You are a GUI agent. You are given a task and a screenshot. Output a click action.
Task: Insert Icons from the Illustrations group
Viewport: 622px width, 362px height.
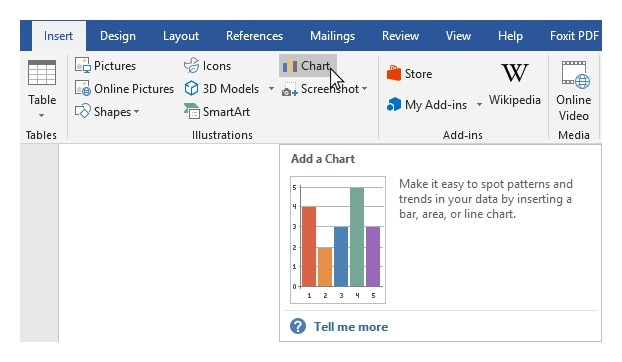[x=192, y=65]
